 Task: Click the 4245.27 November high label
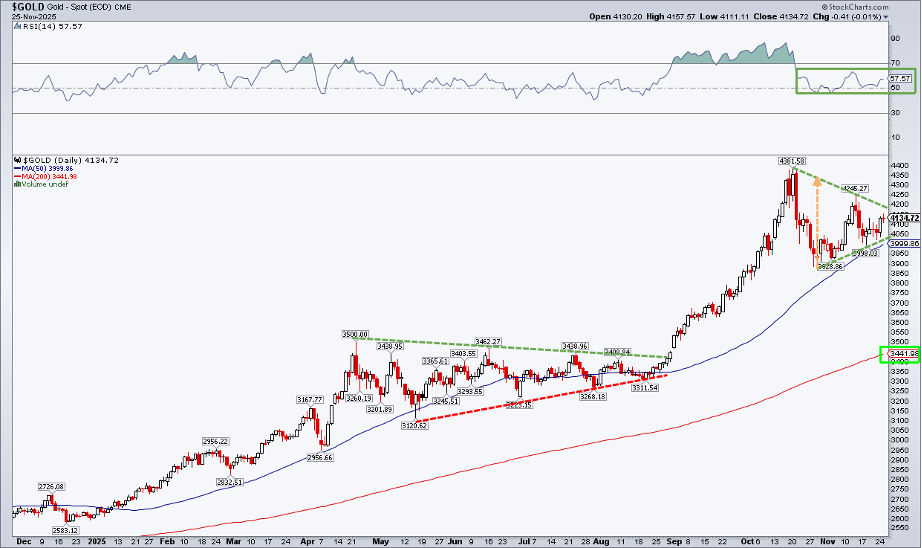tap(854, 188)
